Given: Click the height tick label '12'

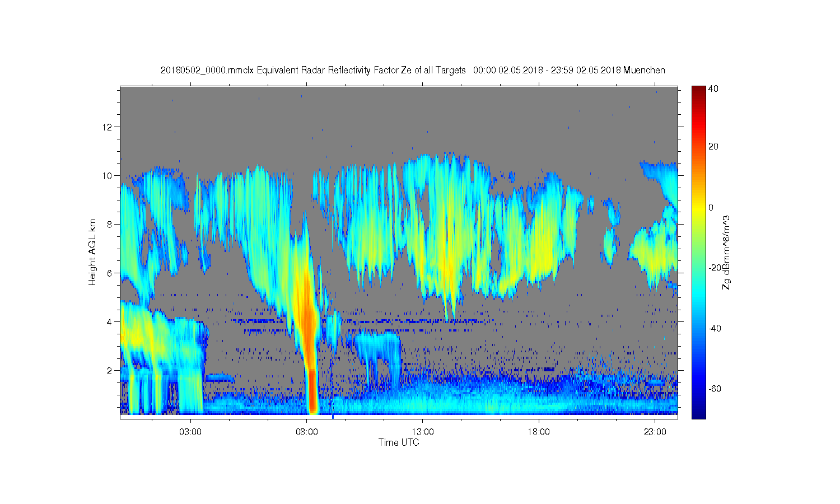Looking at the screenshot, I should click(106, 127).
